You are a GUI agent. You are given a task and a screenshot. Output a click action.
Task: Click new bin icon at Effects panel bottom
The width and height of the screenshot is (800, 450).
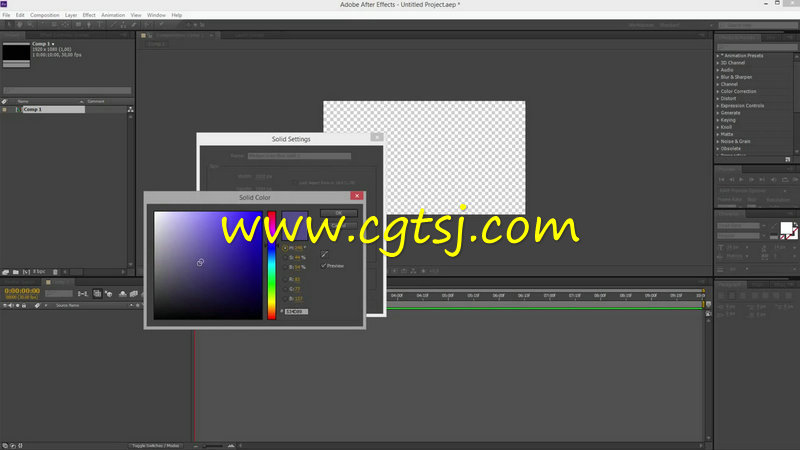788,160
